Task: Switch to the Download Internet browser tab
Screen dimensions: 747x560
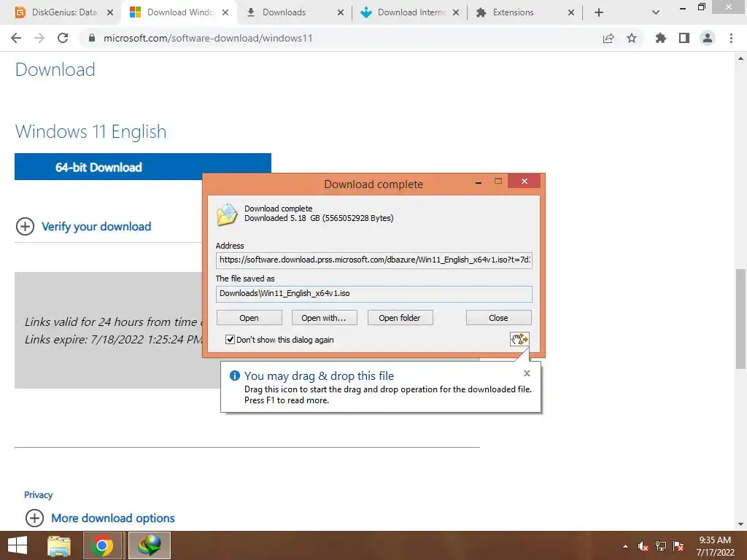Action: click(411, 12)
